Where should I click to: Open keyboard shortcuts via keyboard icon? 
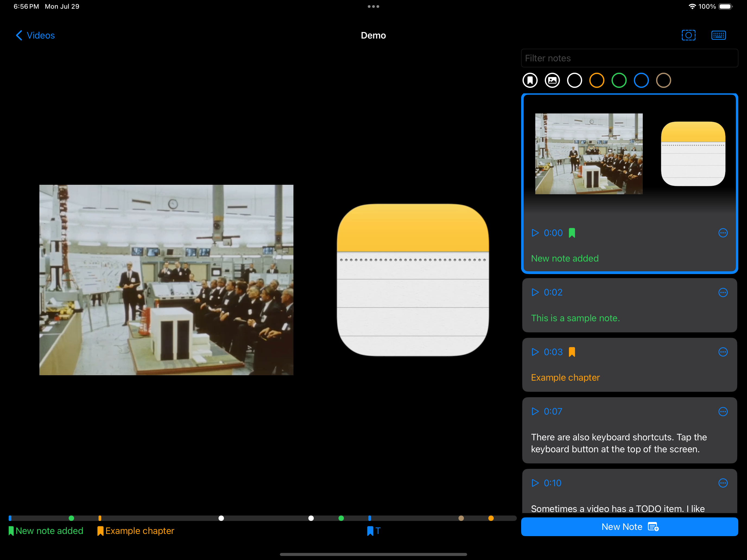tap(718, 35)
